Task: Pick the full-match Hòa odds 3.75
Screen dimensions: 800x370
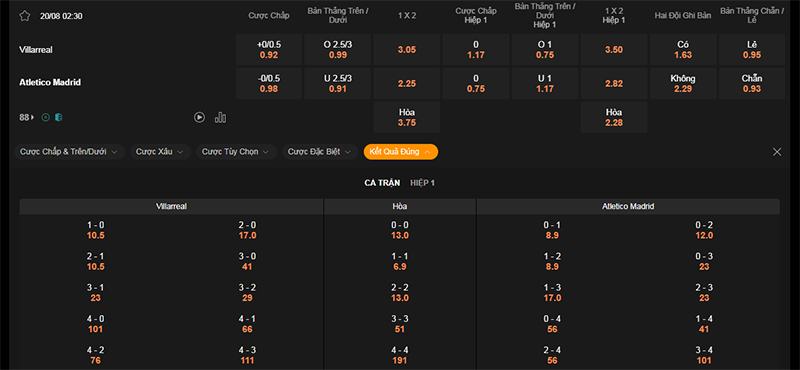Action: click(407, 117)
